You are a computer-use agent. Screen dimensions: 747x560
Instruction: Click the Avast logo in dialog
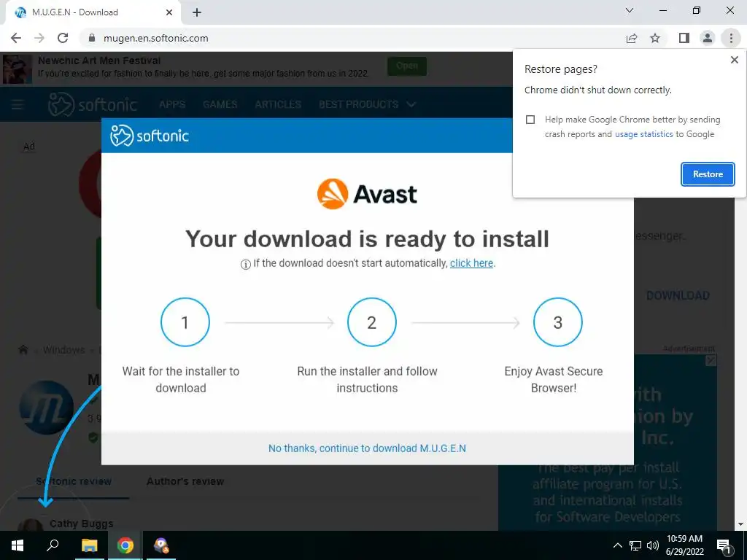pos(367,194)
